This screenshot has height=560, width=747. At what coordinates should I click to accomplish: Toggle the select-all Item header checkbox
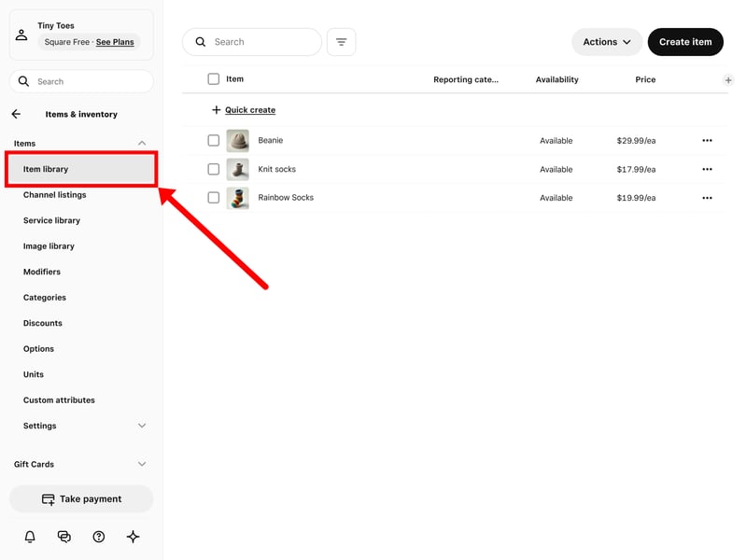tap(214, 79)
